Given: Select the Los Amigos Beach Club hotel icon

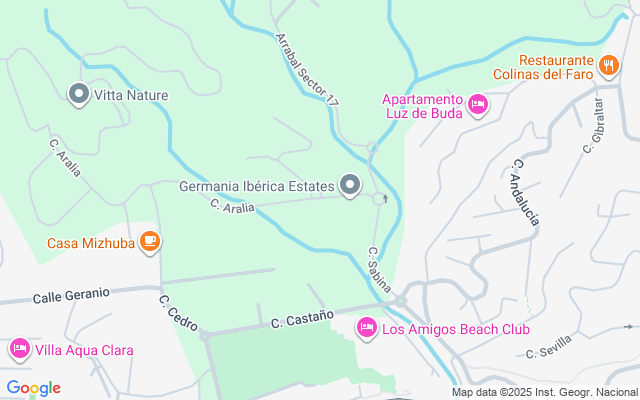Looking at the screenshot, I should [x=367, y=327].
